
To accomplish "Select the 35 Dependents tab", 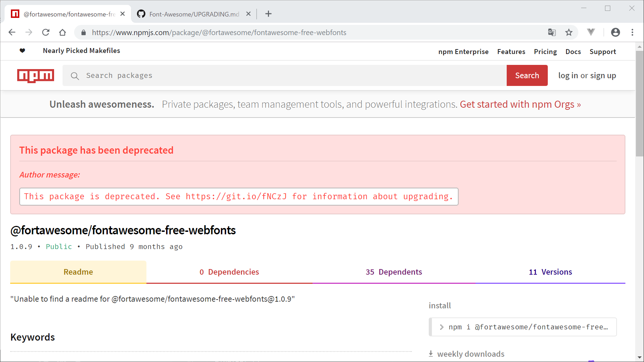I will pos(394,272).
